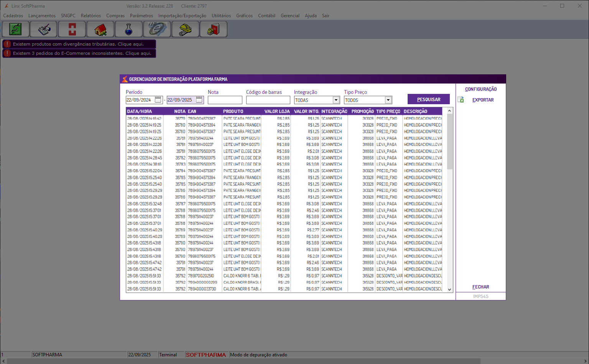Open the Relatórios menu
Image resolution: width=589 pixels, height=364 pixels.
point(91,16)
